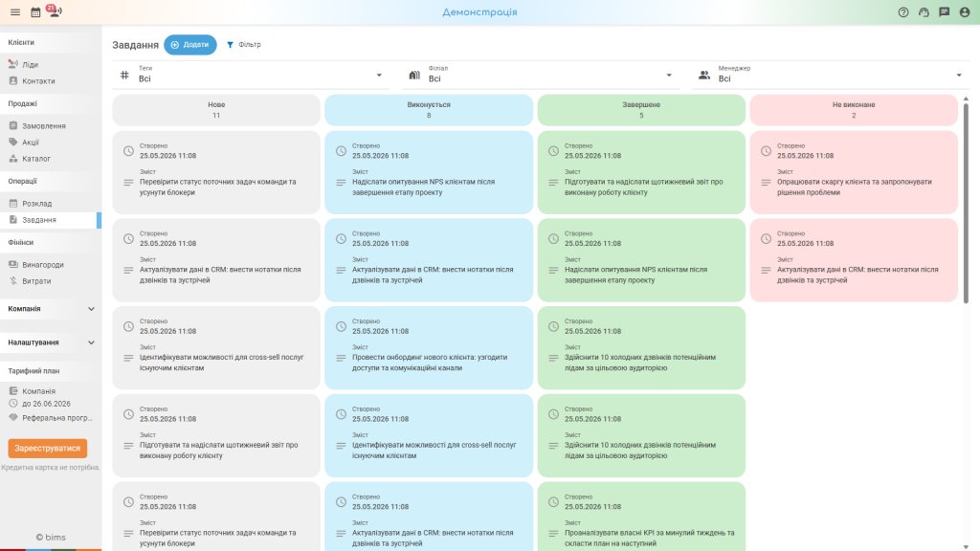This screenshot has width=980, height=551.
Task: Open the Менеджер dropdown
Action: tap(831, 75)
